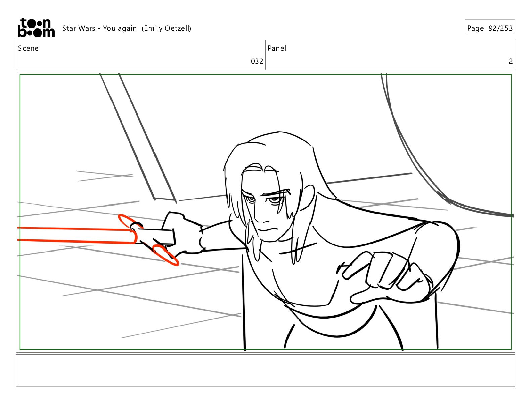Select the title text 'Star Wars - You again (Emily Oetzell)'
This screenshot has width=532, height=411.
127,28
